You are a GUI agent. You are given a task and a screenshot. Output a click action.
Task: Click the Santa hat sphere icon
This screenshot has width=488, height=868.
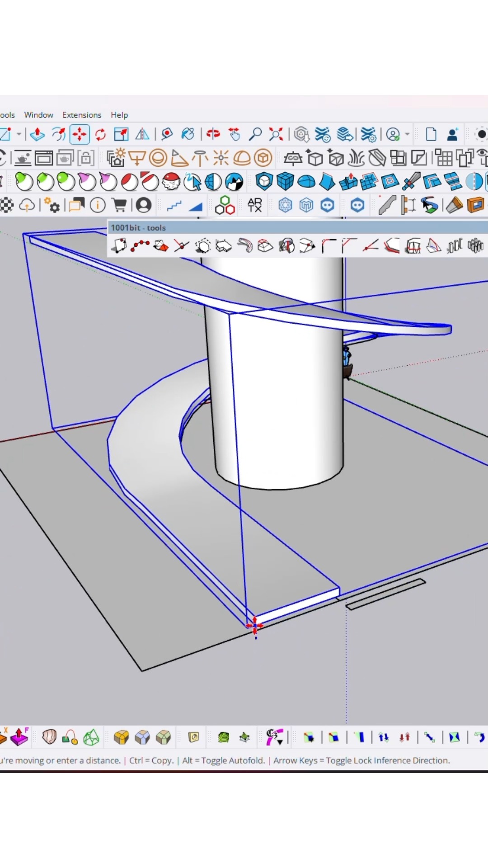(x=171, y=182)
